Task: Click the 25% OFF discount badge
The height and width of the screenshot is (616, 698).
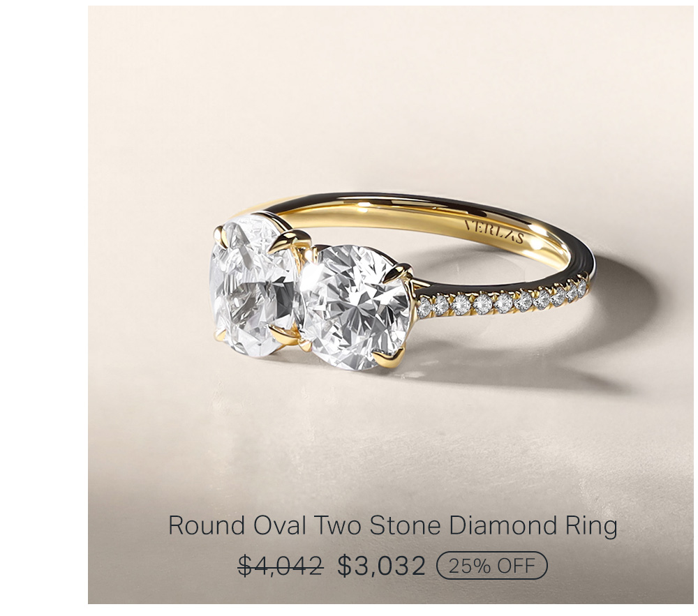Action: pyautogui.click(x=492, y=566)
